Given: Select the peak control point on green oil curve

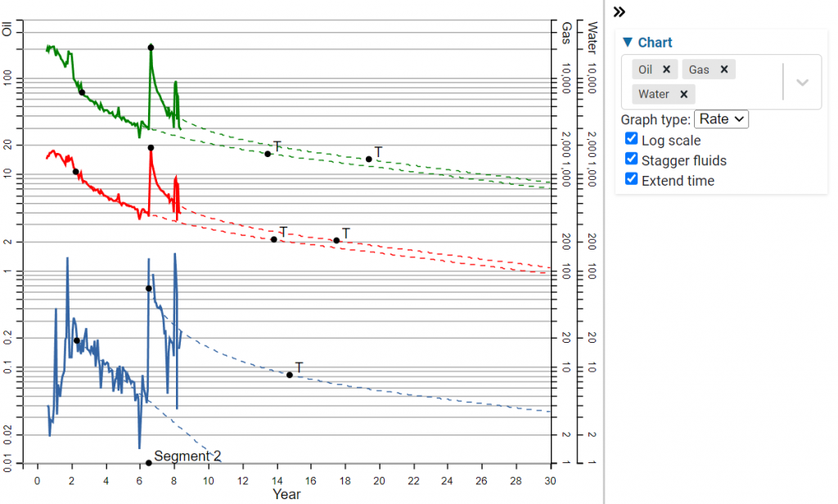Looking at the screenshot, I should (151, 47).
